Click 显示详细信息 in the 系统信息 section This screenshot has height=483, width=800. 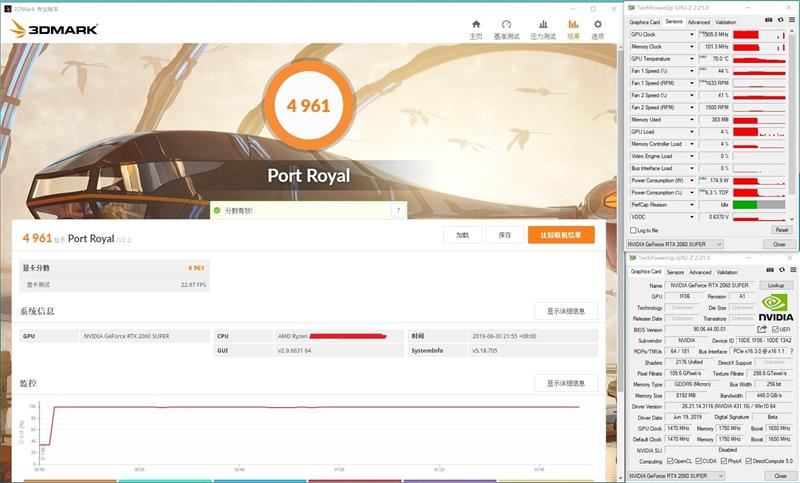click(x=566, y=311)
